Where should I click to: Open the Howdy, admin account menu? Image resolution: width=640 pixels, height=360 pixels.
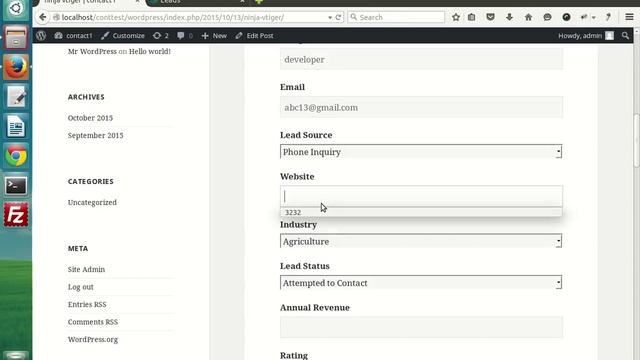coord(586,36)
